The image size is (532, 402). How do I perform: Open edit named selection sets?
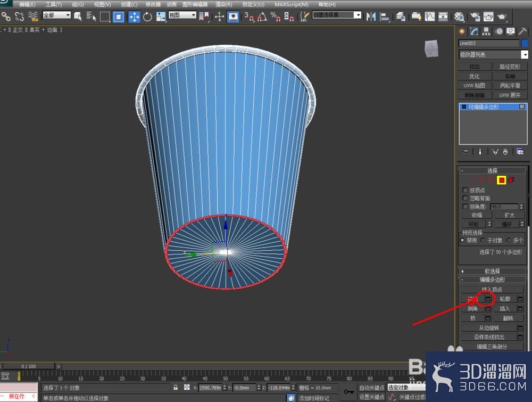click(x=304, y=17)
